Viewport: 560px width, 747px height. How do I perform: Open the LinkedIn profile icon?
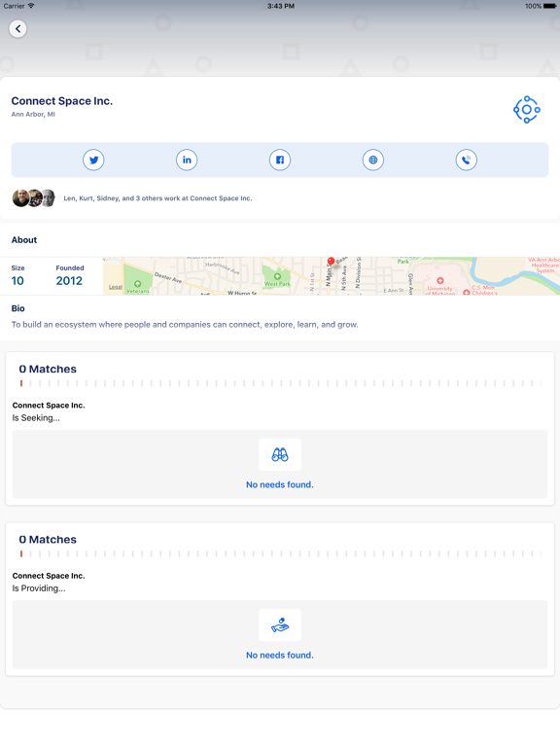tap(187, 160)
